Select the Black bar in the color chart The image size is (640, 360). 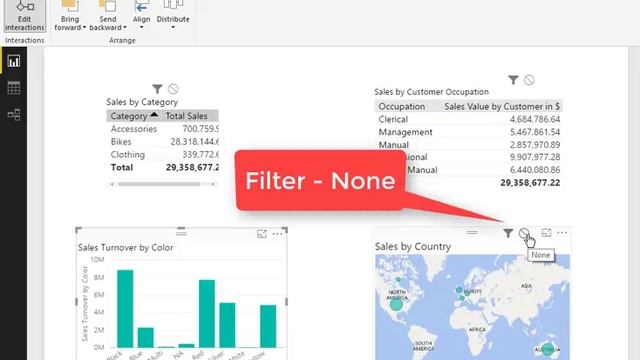pyautogui.click(x=125, y=309)
